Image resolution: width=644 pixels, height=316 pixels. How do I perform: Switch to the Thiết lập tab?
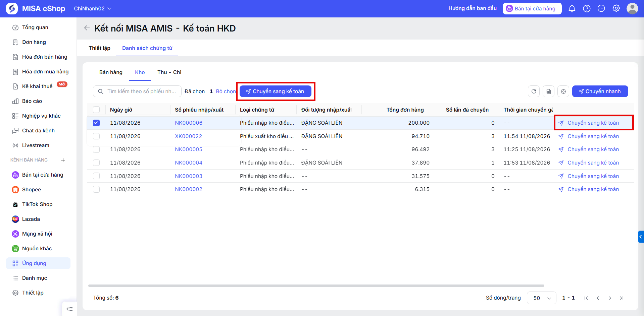(x=99, y=48)
